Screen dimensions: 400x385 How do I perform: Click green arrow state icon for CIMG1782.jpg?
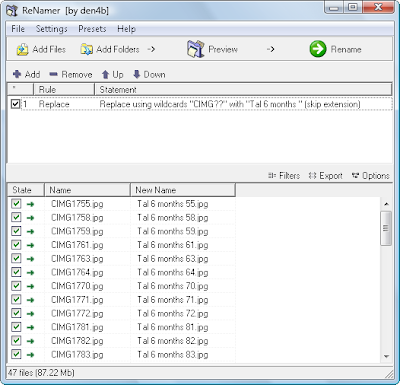[30, 341]
